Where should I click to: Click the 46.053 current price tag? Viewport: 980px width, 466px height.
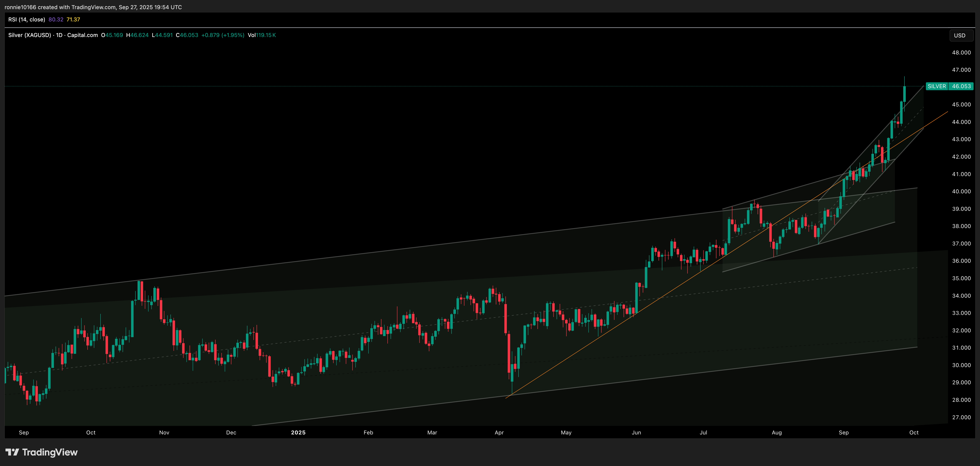[961, 86]
